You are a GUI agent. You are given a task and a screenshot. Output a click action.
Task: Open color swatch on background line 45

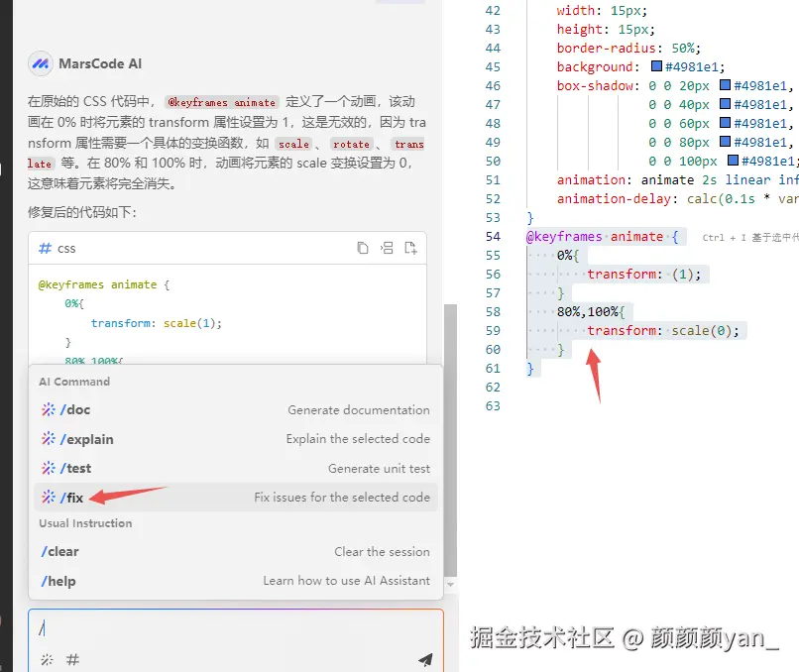coord(656,66)
